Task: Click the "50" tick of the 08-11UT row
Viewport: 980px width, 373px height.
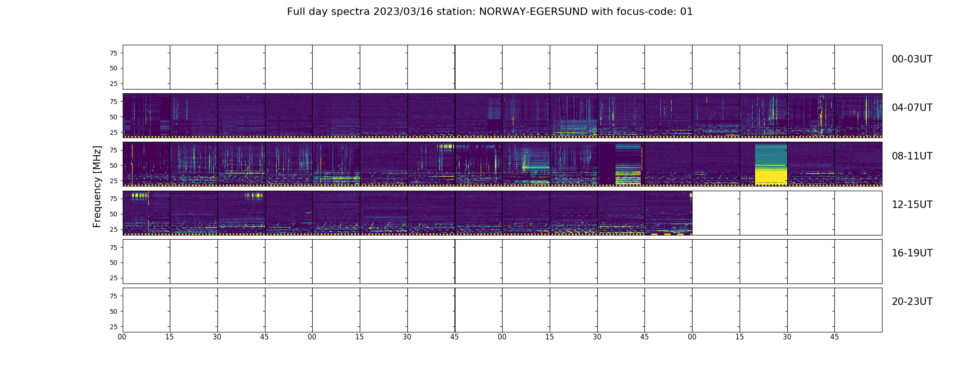Action: tap(113, 166)
